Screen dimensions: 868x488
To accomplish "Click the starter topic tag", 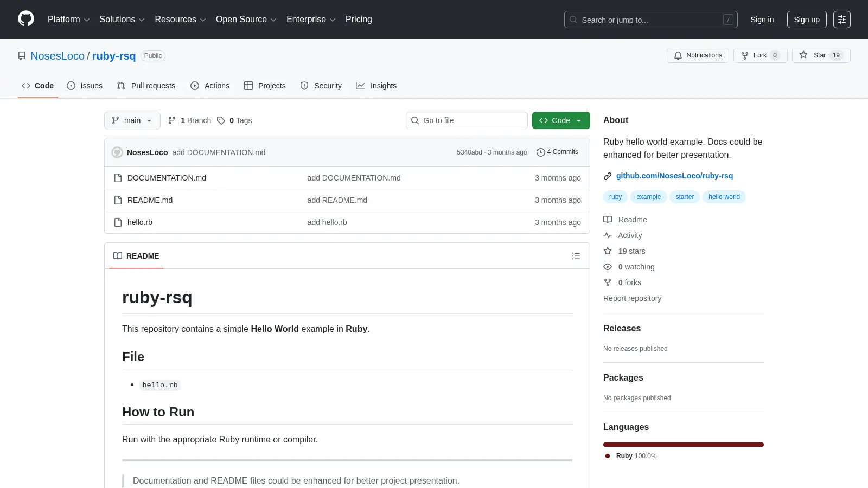I will (685, 197).
